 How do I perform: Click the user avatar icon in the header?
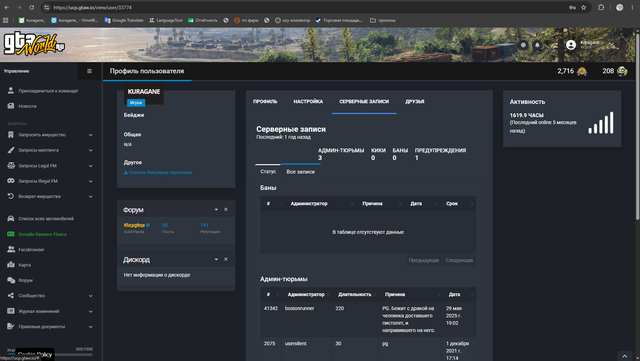571,45
